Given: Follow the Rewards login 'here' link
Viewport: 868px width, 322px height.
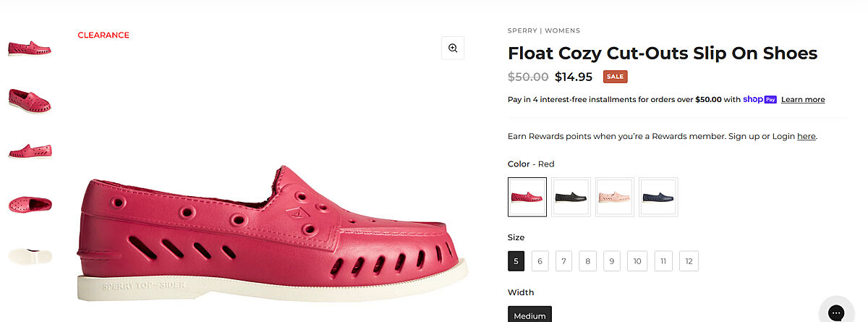Looking at the screenshot, I should 806,136.
